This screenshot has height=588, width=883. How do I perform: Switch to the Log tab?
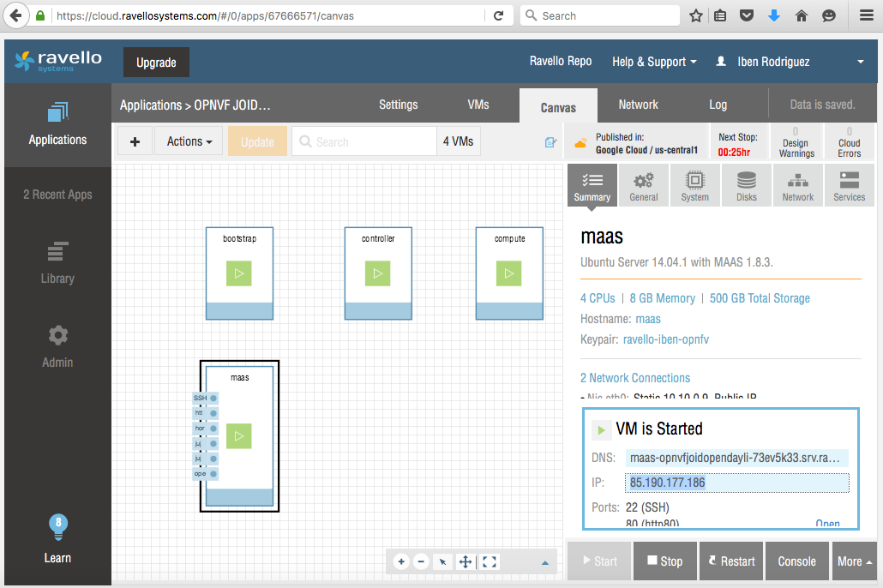click(x=718, y=105)
